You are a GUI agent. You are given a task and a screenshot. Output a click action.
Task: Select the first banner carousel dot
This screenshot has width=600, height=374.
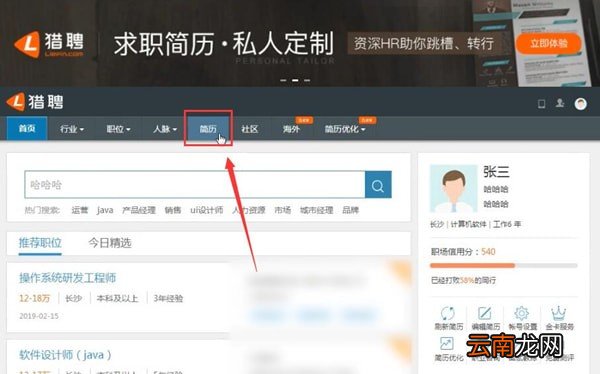point(283,80)
